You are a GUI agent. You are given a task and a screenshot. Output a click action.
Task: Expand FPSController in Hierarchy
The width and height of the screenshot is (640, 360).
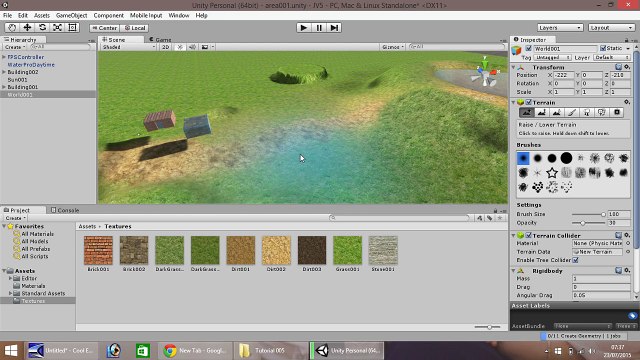tap(4, 57)
